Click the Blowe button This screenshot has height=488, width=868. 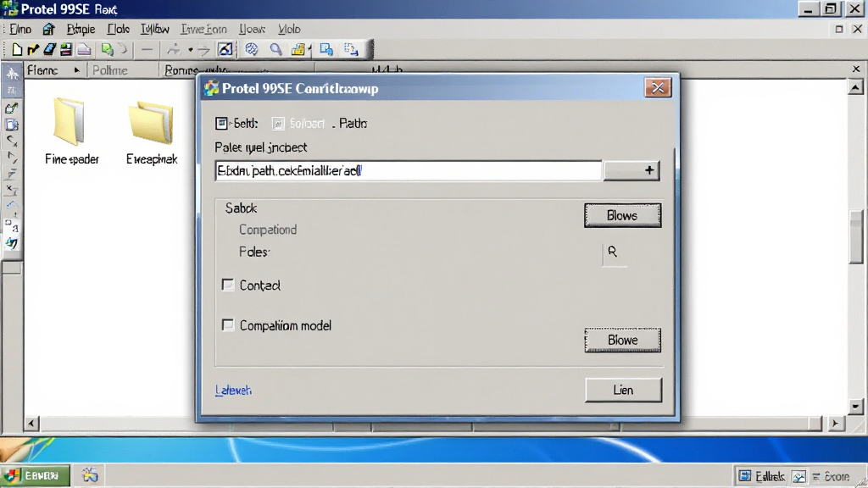[622, 340]
